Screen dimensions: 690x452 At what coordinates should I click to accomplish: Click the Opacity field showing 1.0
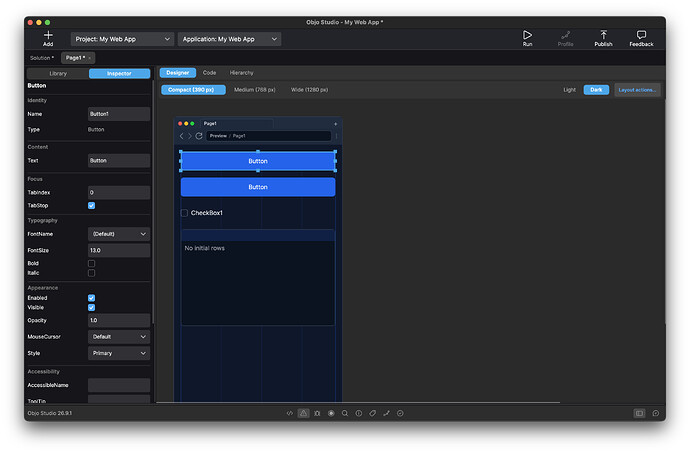click(x=119, y=320)
